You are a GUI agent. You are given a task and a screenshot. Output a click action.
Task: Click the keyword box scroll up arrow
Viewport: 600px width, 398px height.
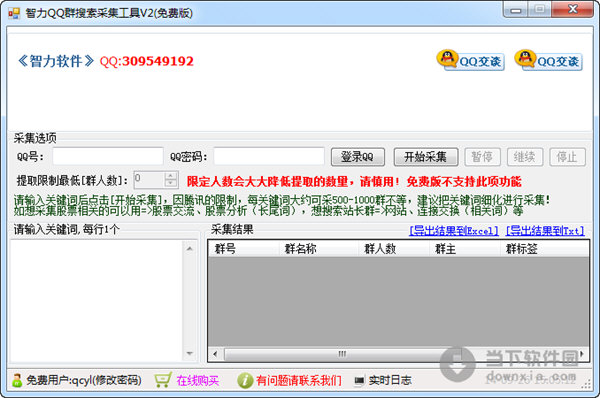pyautogui.click(x=190, y=249)
